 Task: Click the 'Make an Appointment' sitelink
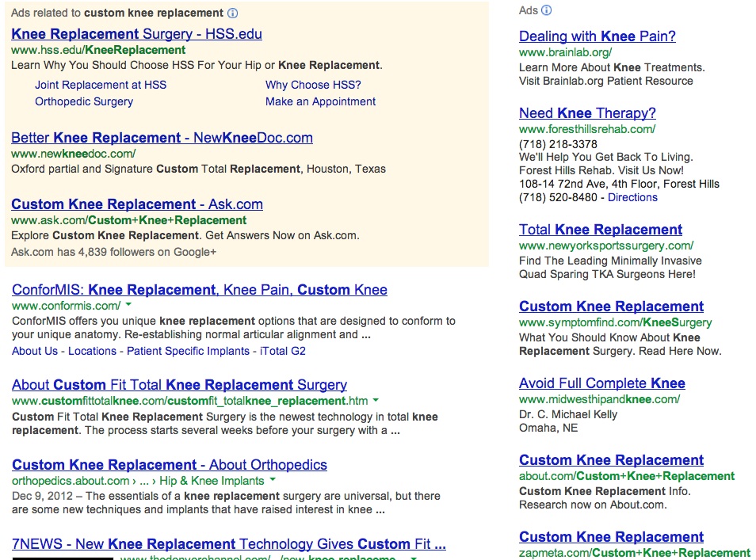coord(320,101)
